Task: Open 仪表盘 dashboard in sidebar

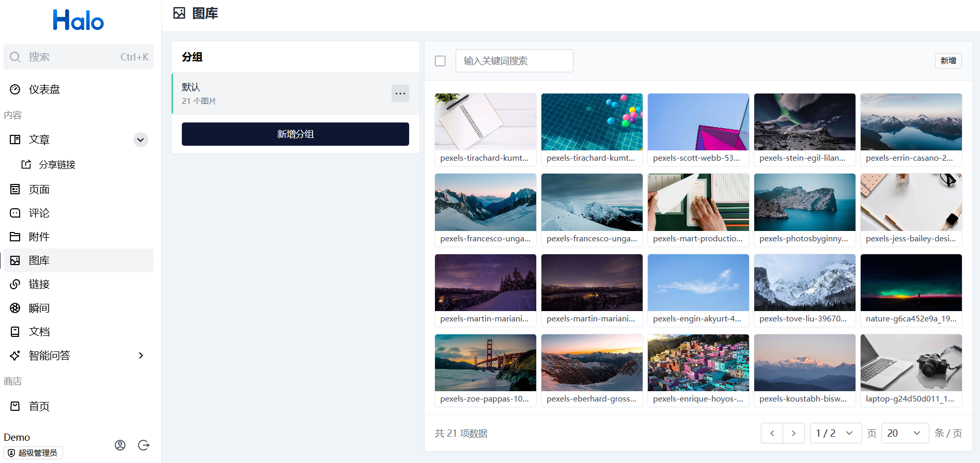Action: click(44, 89)
